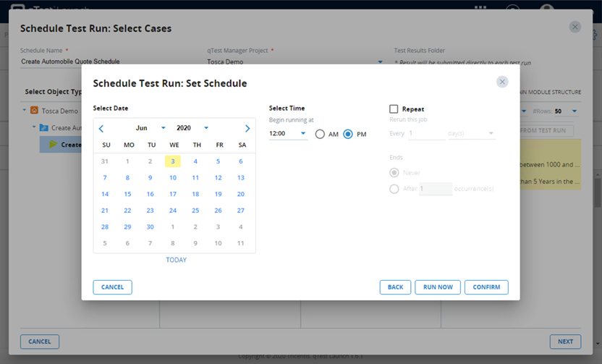The image size is (602, 364).
Task: Close the Select Cases dialog
Action: coord(575,27)
